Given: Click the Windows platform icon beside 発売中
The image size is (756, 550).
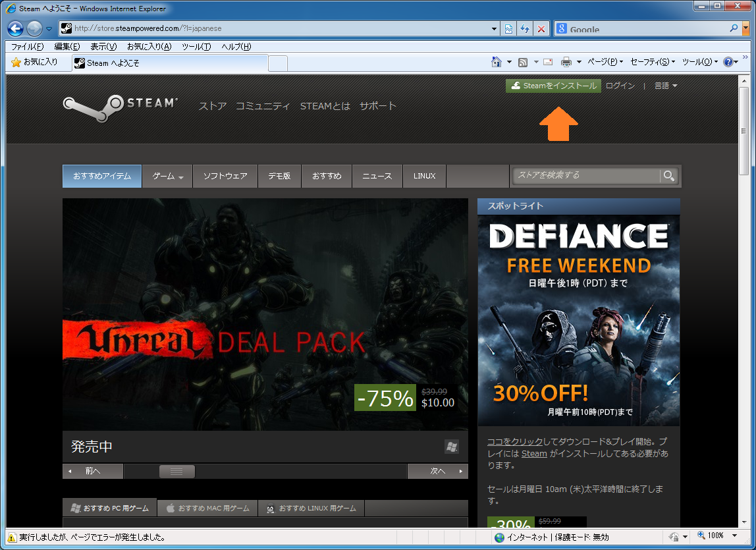Looking at the screenshot, I should click(x=452, y=447).
